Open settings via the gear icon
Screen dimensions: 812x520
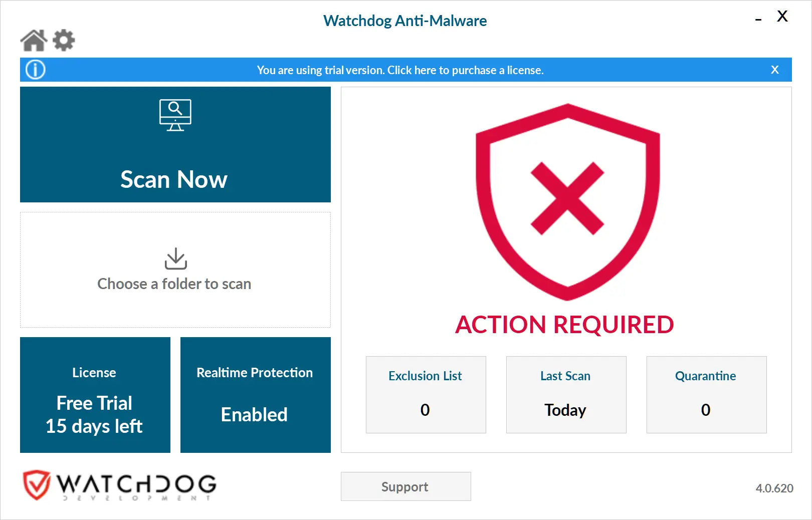click(64, 40)
